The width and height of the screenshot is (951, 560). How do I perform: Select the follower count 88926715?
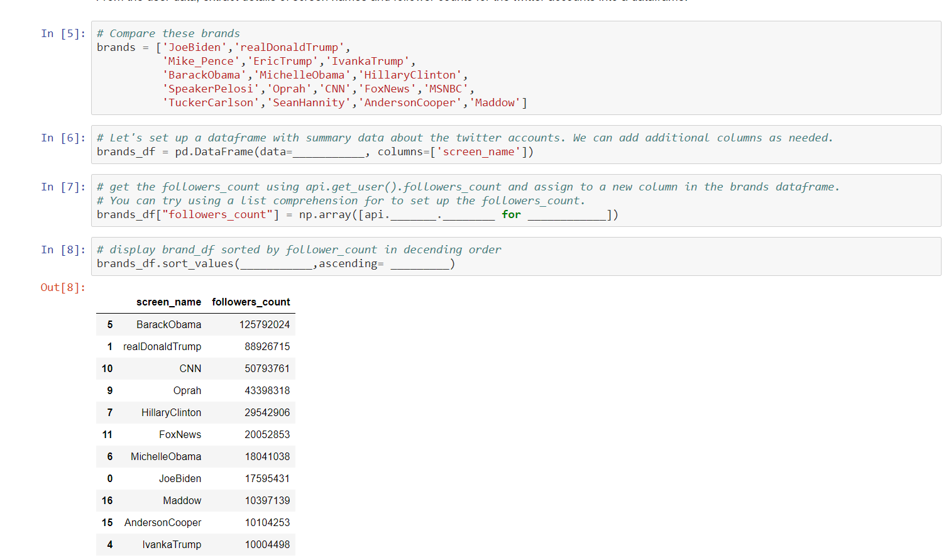click(x=267, y=347)
